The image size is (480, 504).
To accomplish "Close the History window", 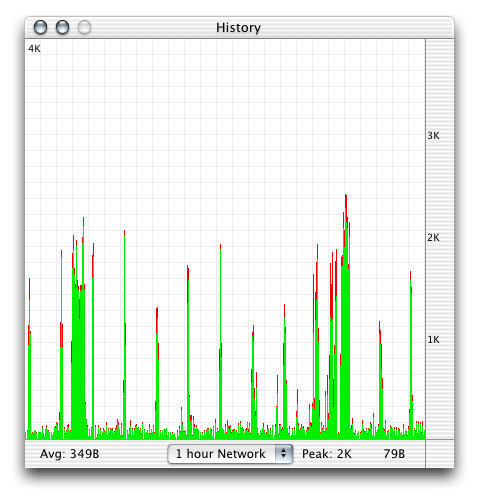I will (x=41, y=27).
